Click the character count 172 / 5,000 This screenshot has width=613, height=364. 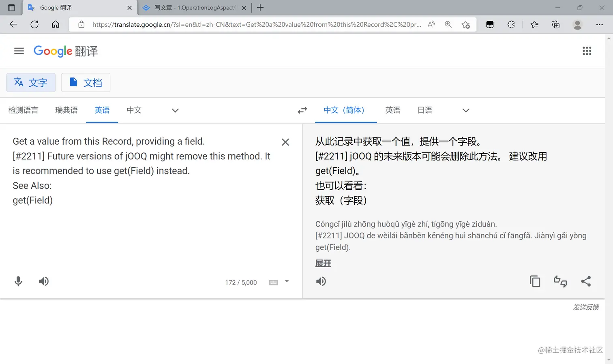tap(241, 283)
